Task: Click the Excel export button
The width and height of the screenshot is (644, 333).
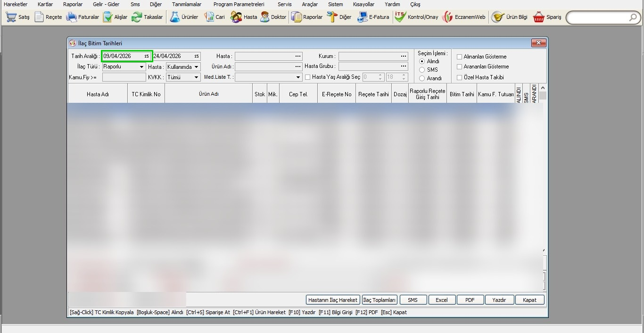Action: tap(442, 300)
